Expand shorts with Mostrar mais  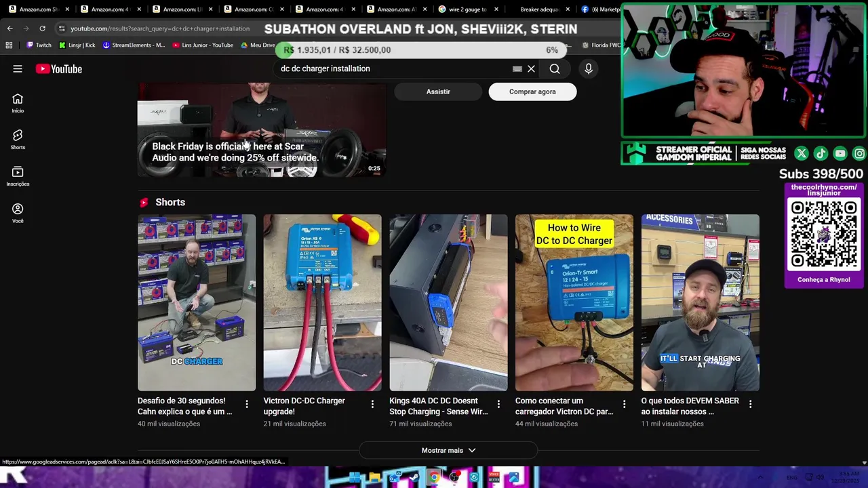tap(448, 450)
